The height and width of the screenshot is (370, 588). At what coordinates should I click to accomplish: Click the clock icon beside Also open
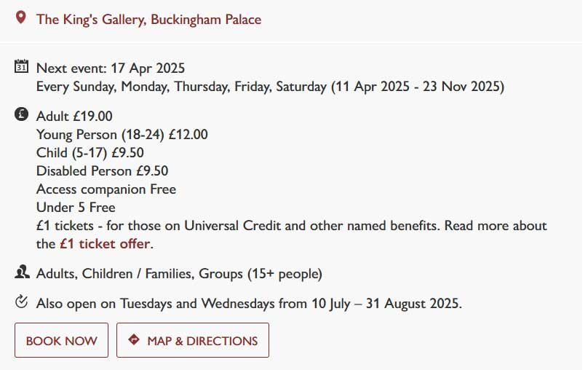click(x=21, y=302)
